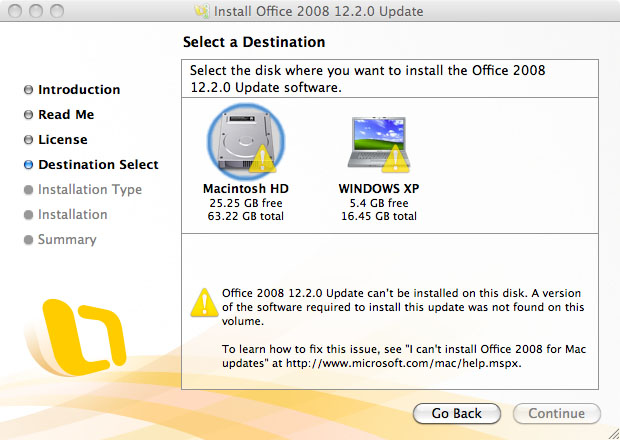Select the WINDOWS XP laptop icon
620x440 pixels.
378,144
